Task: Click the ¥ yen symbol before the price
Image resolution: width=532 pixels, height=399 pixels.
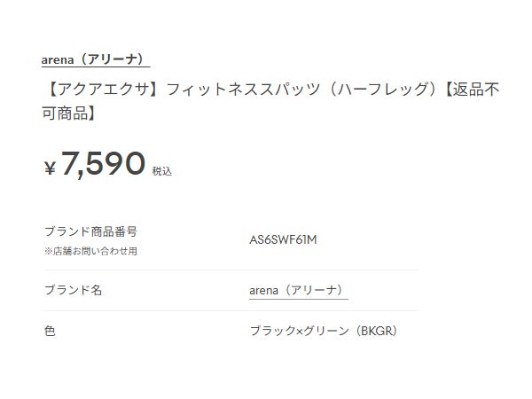Action: point(50,168)
